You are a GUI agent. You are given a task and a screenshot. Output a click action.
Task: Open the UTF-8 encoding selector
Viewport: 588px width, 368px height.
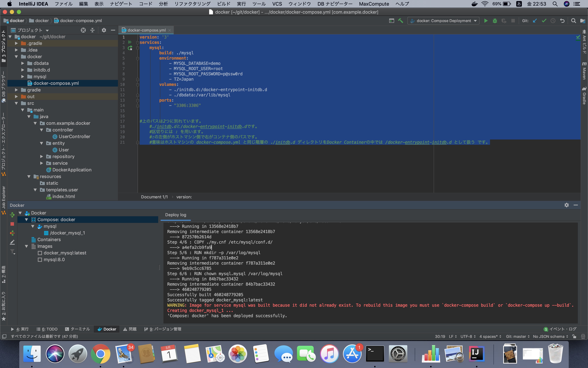point(468,336)
